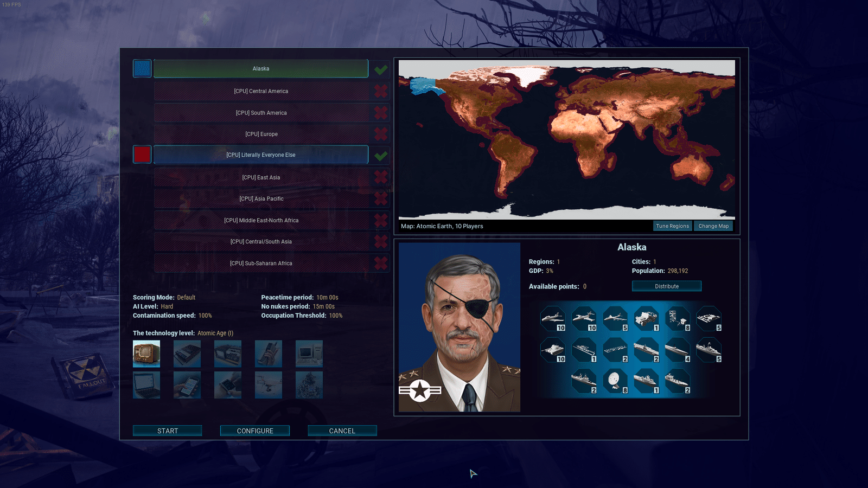Viewport: 868px width, 488px height.
Task: Select the submarine unit icon with count 4
Action: pos(678,350)
